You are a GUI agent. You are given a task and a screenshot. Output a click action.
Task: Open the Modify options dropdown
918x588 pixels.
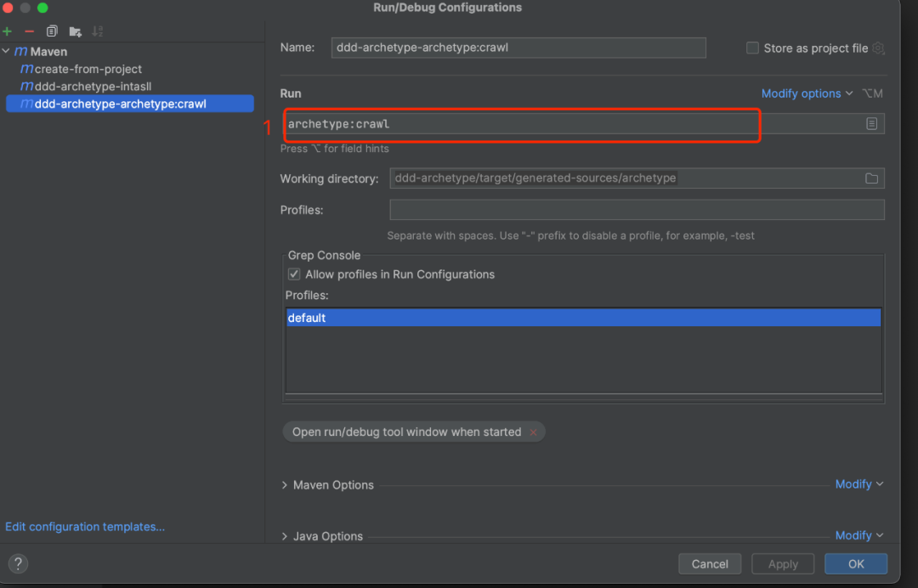807,93
